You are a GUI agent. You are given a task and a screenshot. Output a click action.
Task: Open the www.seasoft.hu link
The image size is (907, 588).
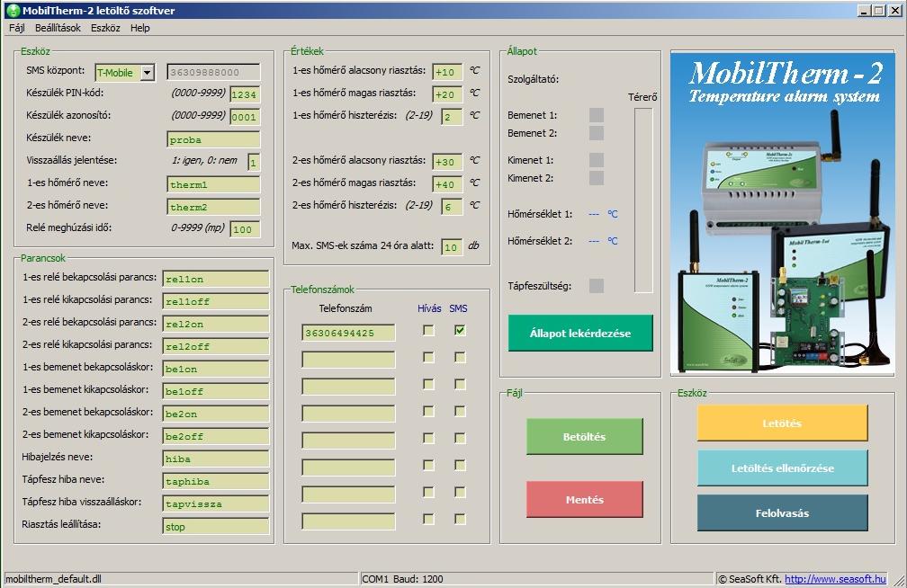click(835, 579)
